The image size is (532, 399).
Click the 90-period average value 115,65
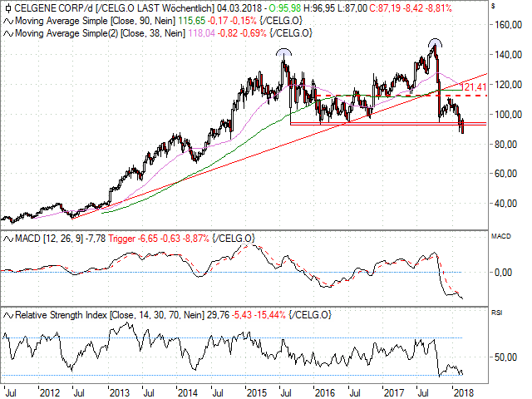click(192, 21)
